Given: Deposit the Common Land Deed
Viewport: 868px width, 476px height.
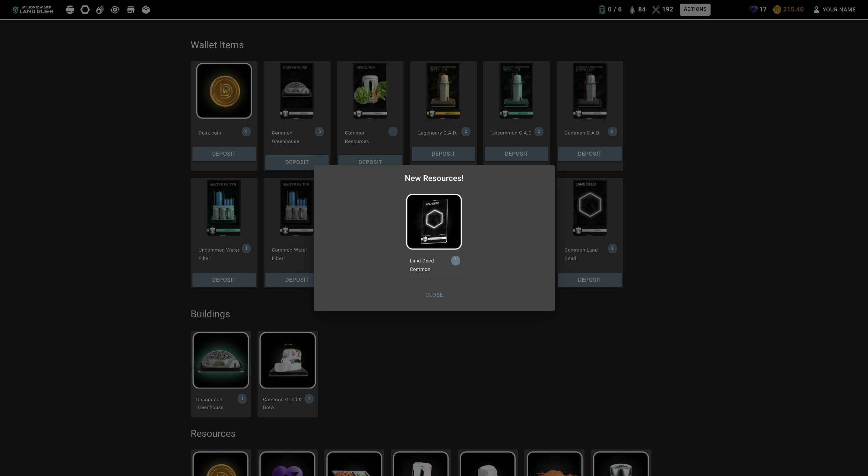Looking at the screenshot, I should point(589,280).
